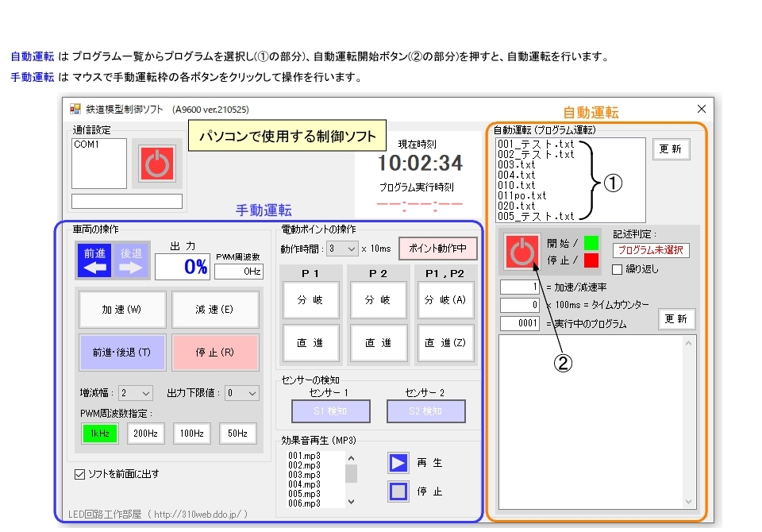Click P2 直進 button

tap(378, 343)
